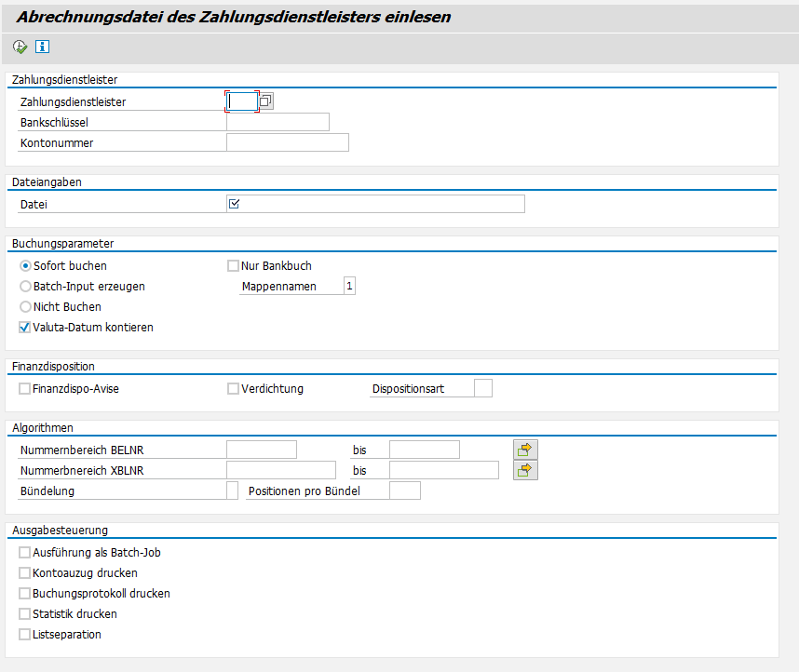Open multiple selection for Nummernbereich BELNR
The height and width of the screenshot is (672, 799).
point(525,450)
